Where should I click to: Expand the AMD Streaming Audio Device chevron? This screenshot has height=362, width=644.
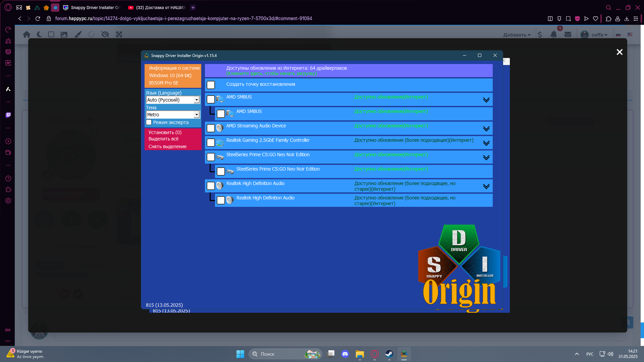point(486,128)
